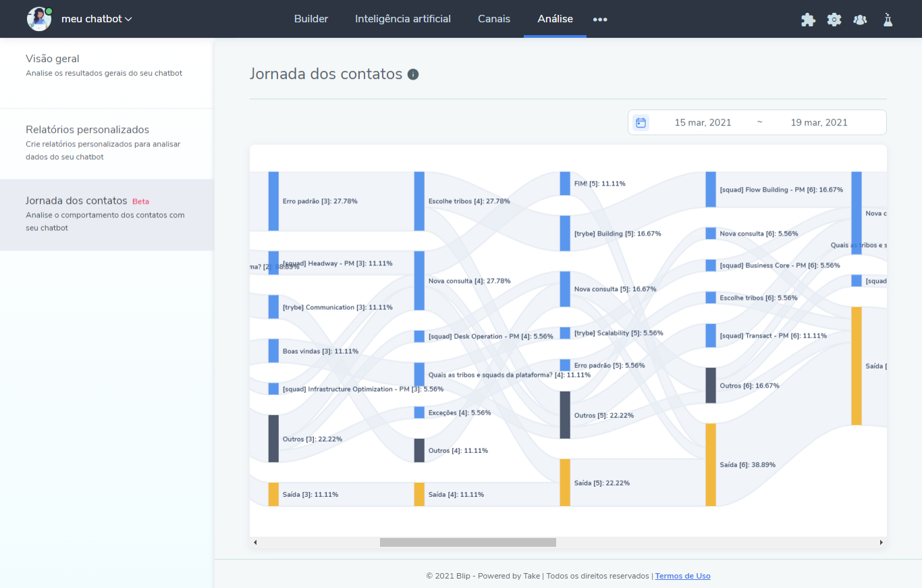Screen dimensions: 922x588
Task: Open the puzzle-piece extensions icon
Action: click(808, 20)
